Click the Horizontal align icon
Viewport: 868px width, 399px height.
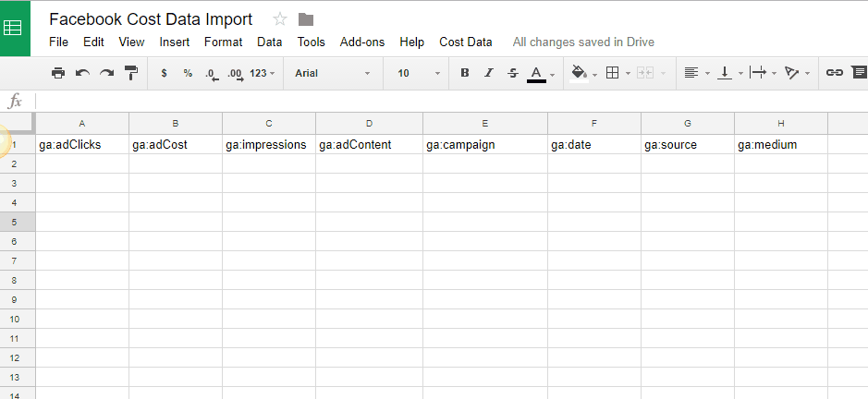[x=691, y=72]
